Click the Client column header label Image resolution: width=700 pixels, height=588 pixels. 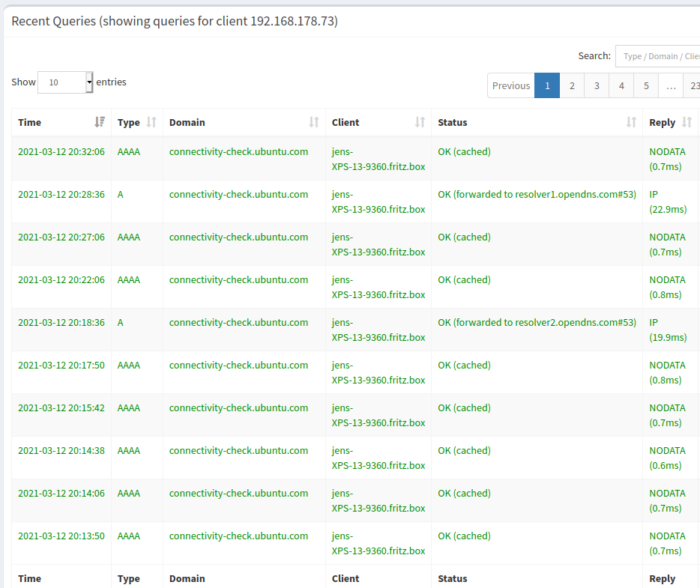point(346,122)
